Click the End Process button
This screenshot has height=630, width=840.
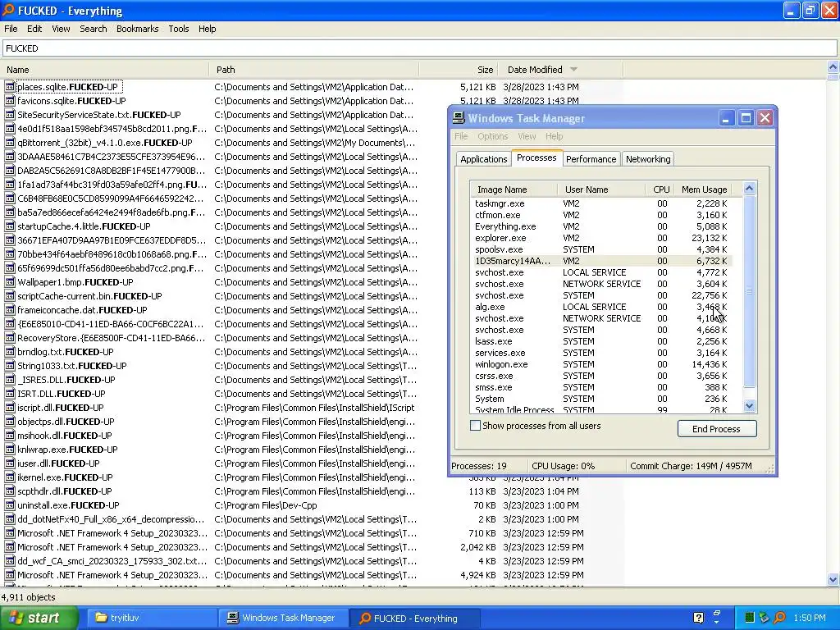717,428
